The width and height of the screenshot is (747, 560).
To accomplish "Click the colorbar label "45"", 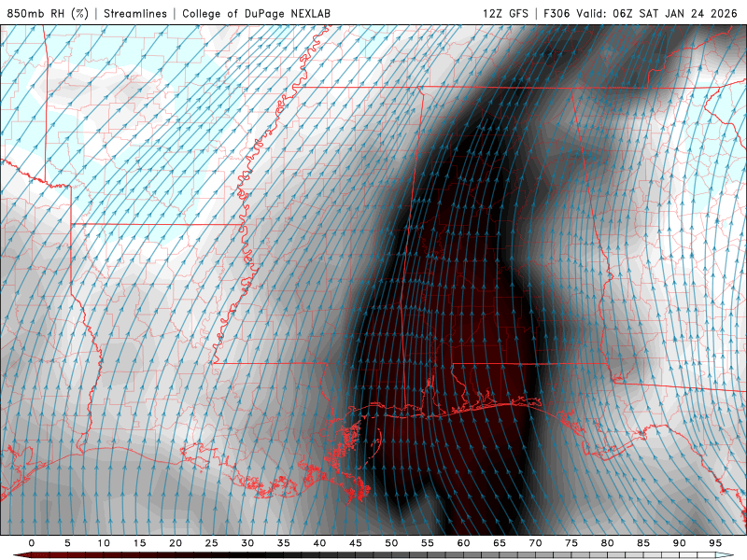I will (x=356, y=543).
